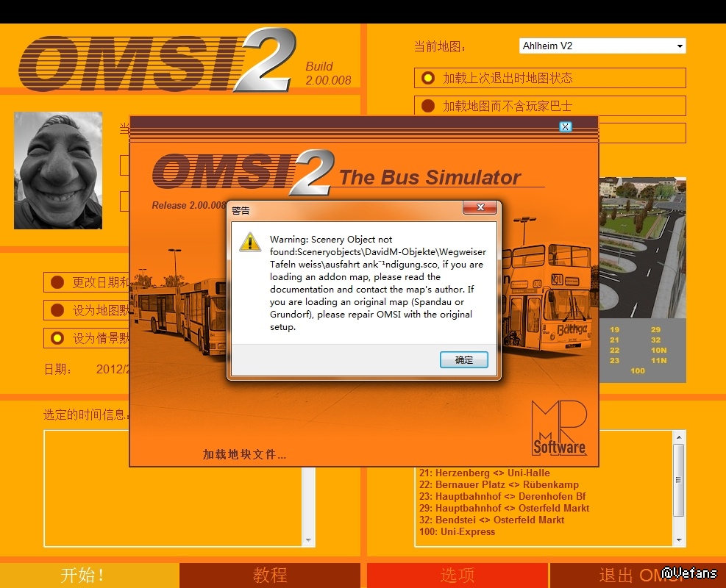Click the MR Software logo

[559, 428]
